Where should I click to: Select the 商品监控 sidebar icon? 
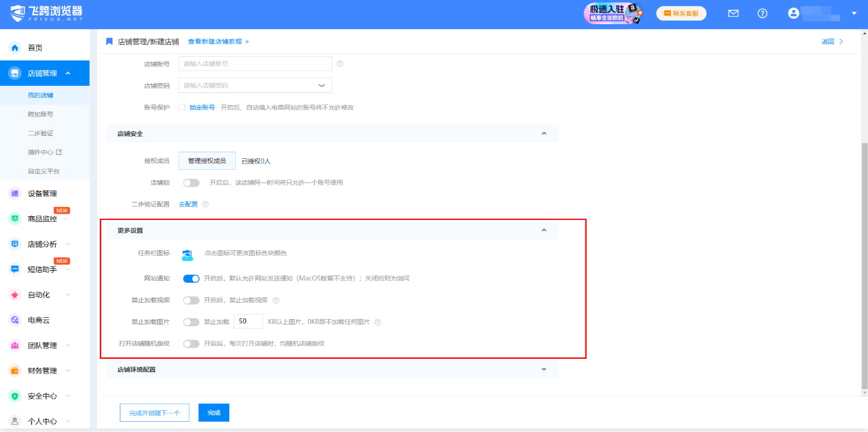[15, 218]
